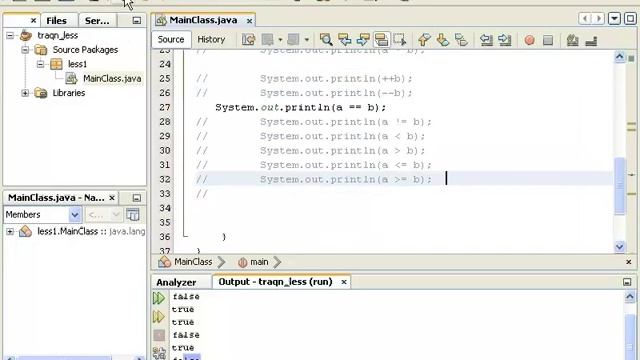The height and width of the screenshot is (360, 640).
Task: Click Shift Line Right icon
Action: point(504,40)
